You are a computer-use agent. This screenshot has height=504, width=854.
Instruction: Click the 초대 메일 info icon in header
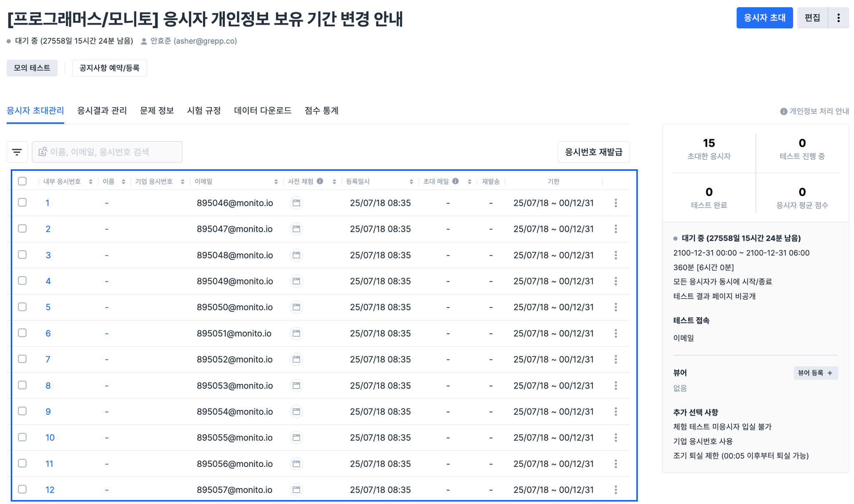click(x=455, y=181)
